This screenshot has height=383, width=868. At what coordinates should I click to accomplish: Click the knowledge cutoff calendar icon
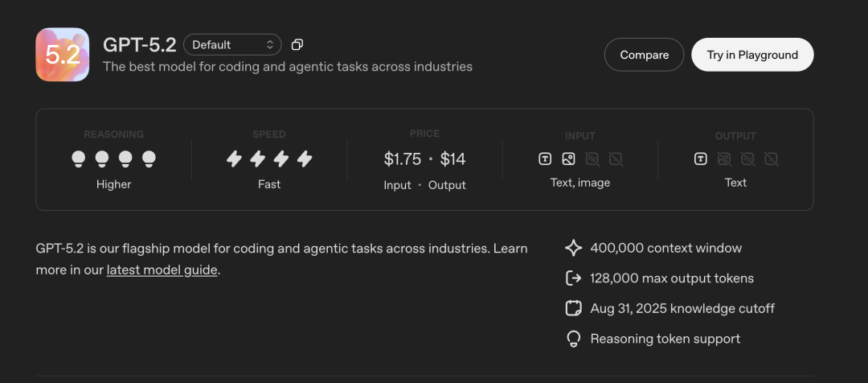(574, 308)
